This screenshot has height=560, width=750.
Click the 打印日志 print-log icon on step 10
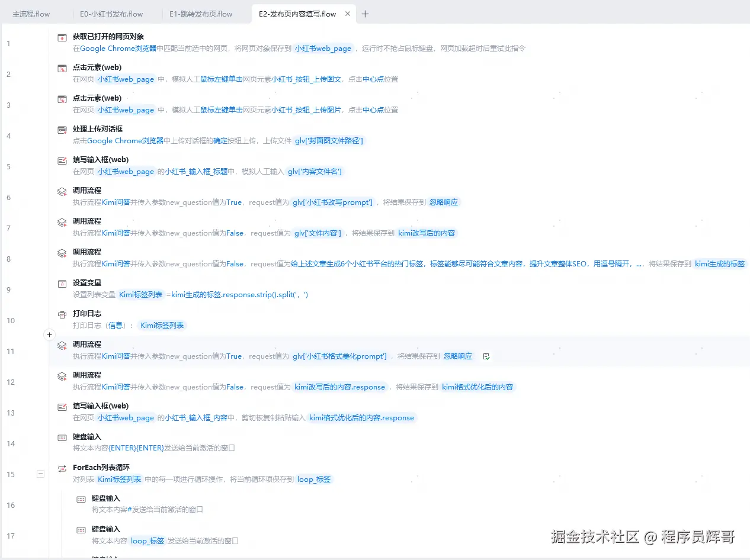pos(62,314)
